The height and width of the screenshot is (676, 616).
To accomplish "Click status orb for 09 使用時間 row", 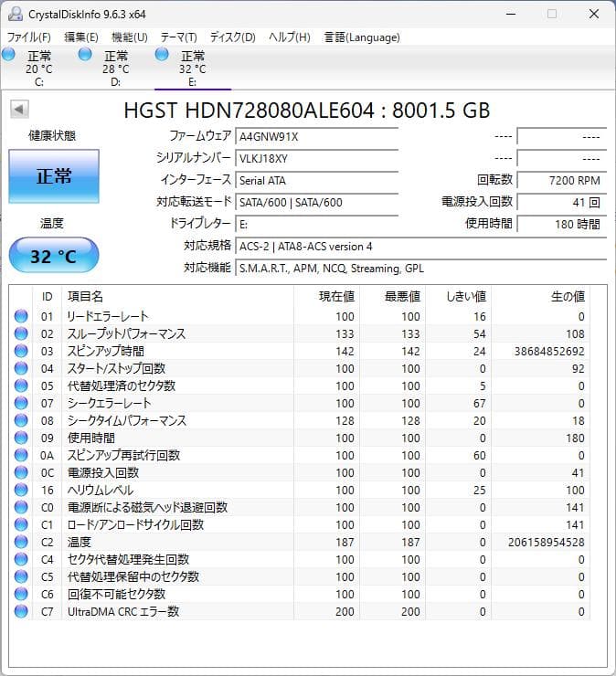I will (21, 438).
